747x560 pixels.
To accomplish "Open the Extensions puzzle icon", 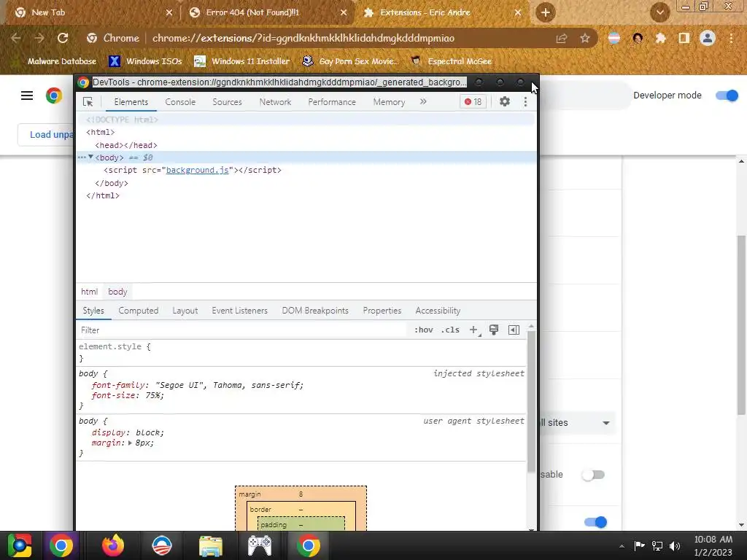I will click(660, 38).
